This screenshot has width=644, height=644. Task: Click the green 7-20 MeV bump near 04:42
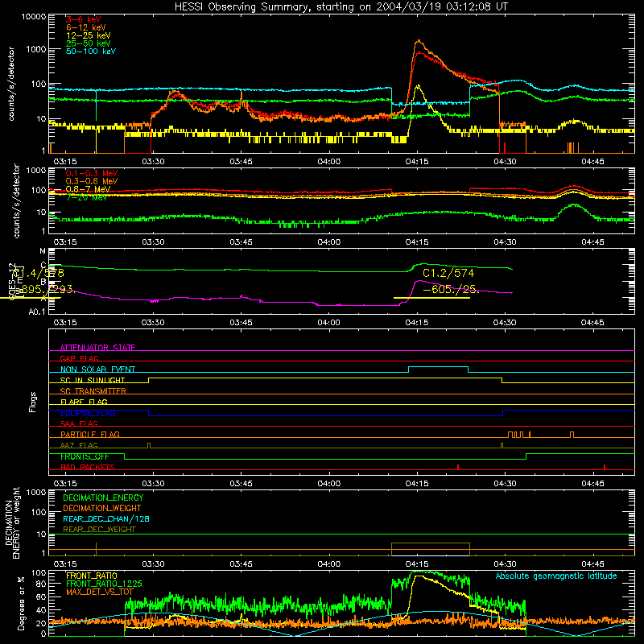tap(574, 205)
